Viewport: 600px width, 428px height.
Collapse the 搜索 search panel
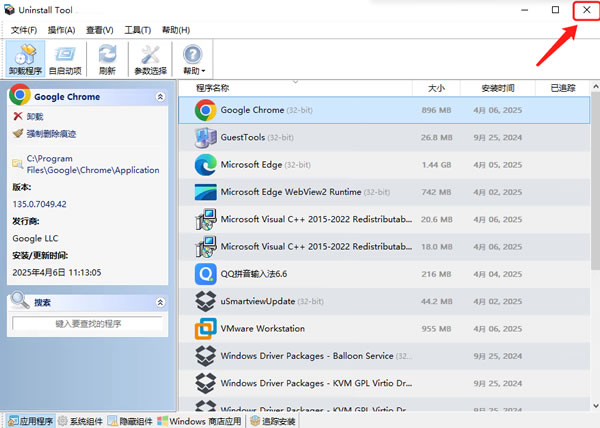160,302
